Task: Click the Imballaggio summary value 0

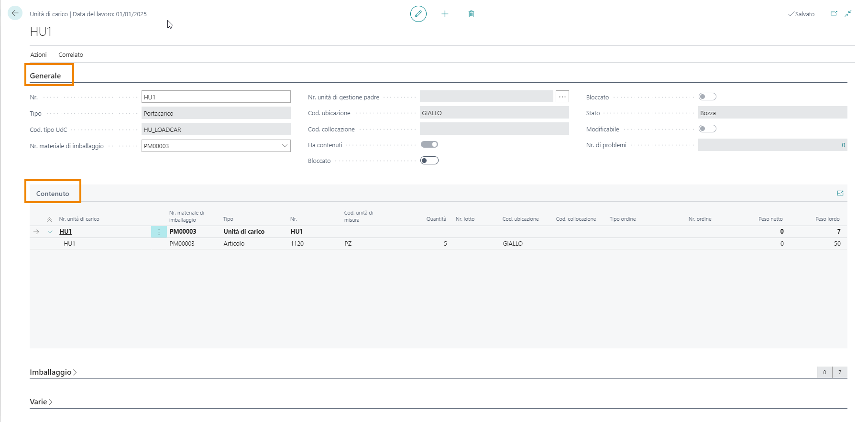Action: tap(824, 372)
